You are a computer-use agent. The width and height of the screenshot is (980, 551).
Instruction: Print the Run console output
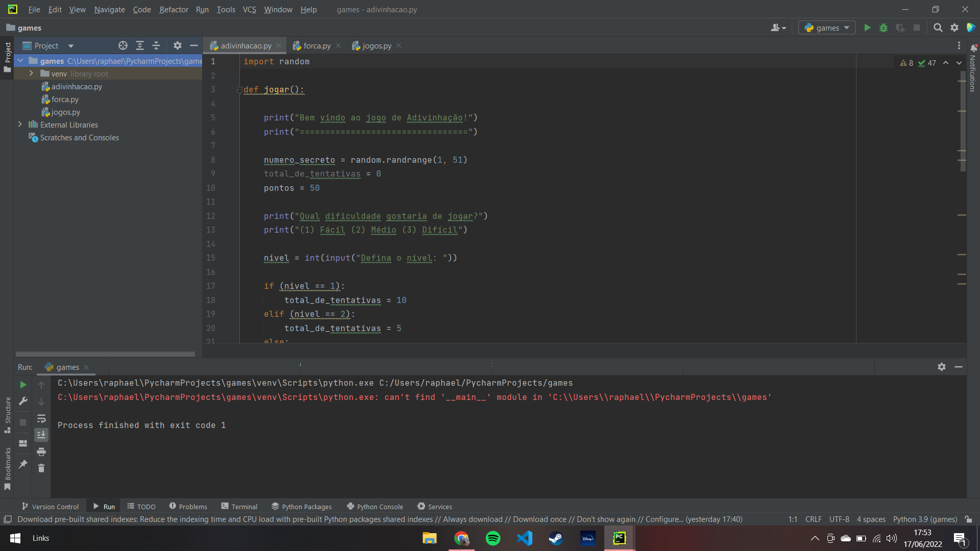pos(41,452)
